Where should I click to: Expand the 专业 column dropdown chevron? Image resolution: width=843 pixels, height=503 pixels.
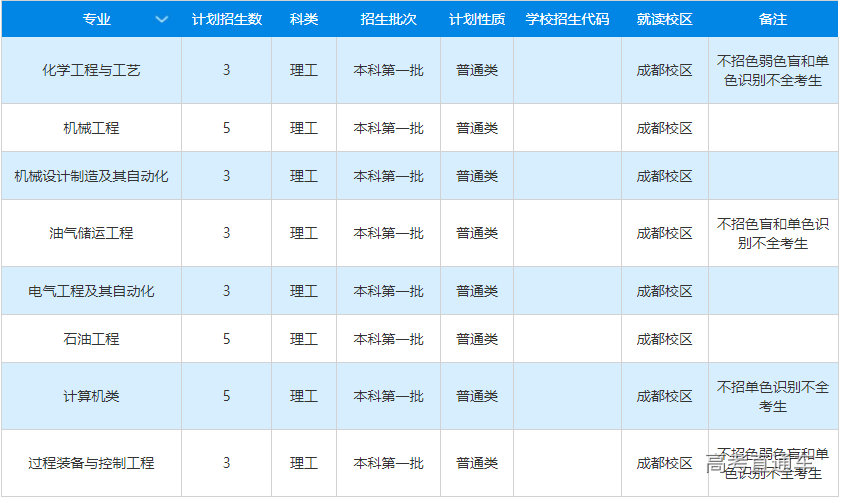pos(162,20)
